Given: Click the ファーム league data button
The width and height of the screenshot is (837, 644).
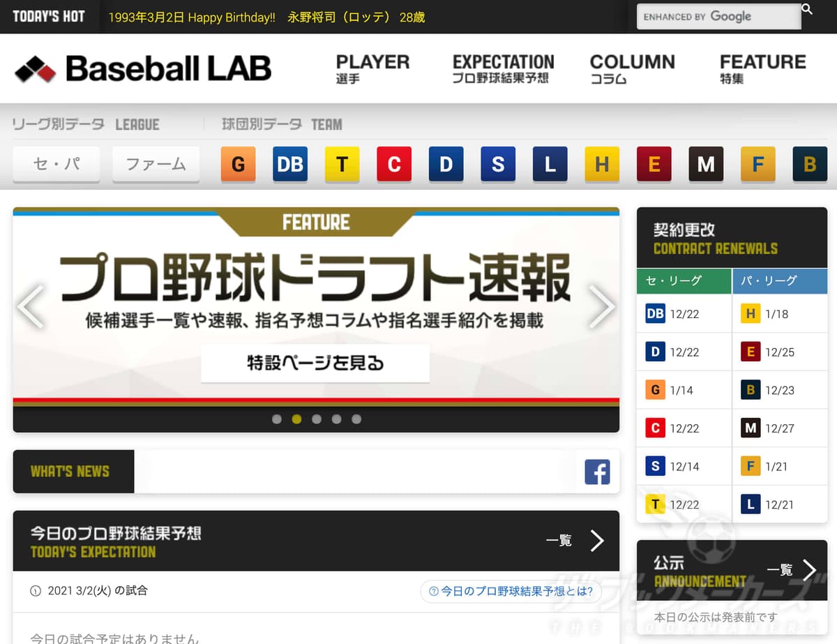Looking at the screenshot, I should (156, 164).
